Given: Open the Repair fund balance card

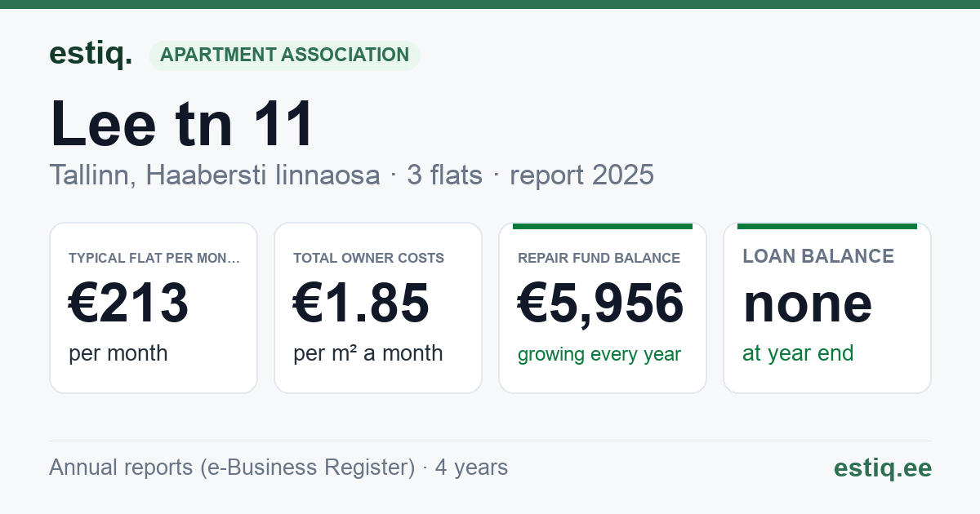Looking at the screenshot, I should [x=603, y=308].
